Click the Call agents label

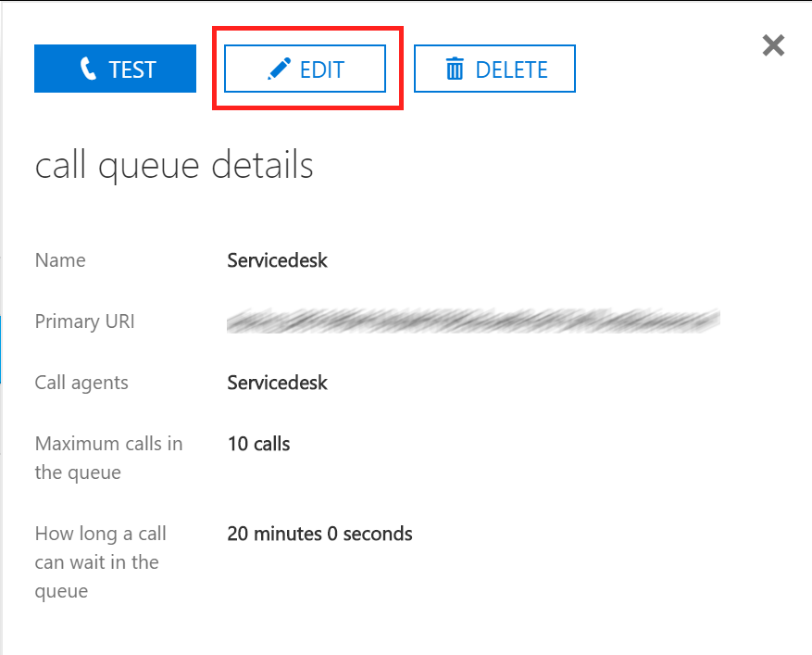pos(81,383)
